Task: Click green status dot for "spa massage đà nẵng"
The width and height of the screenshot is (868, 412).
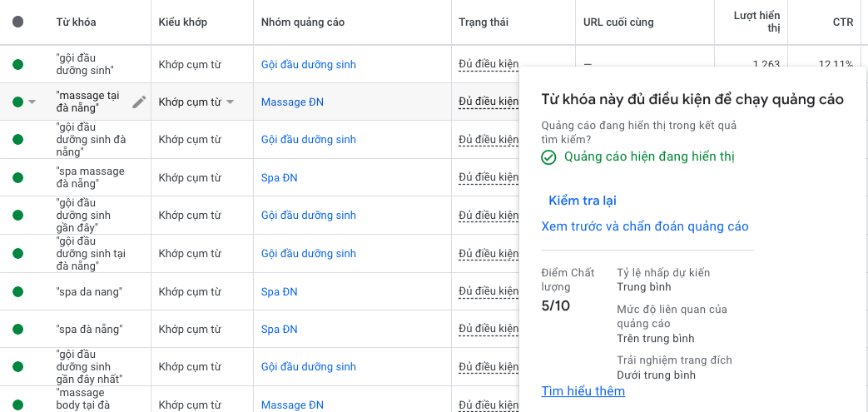Action: pyautogui.click(x=18, y=178)
